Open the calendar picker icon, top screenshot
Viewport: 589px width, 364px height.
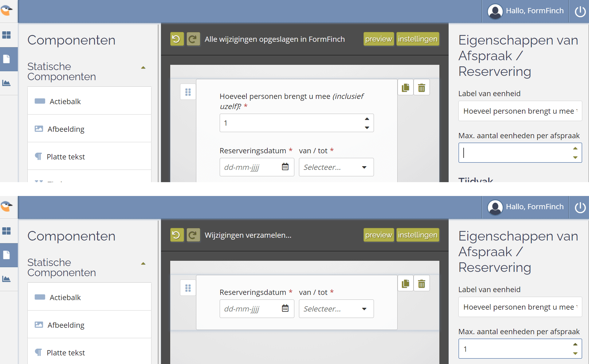(x=285, y=167)
